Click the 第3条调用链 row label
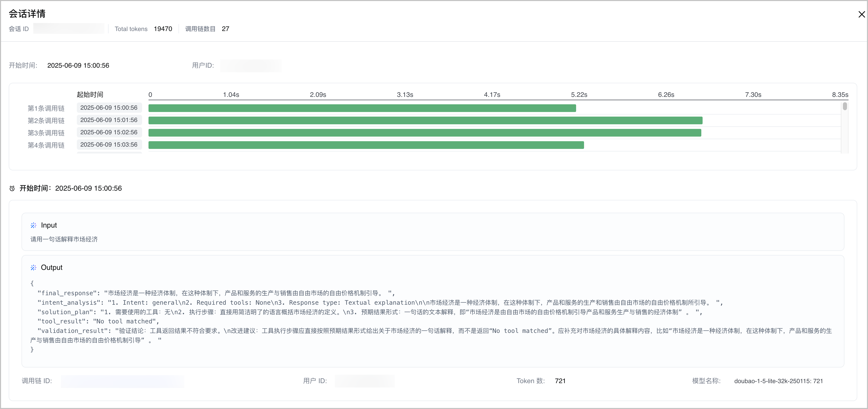This screenshot has height=409, width=868. [x=46, y=133]
